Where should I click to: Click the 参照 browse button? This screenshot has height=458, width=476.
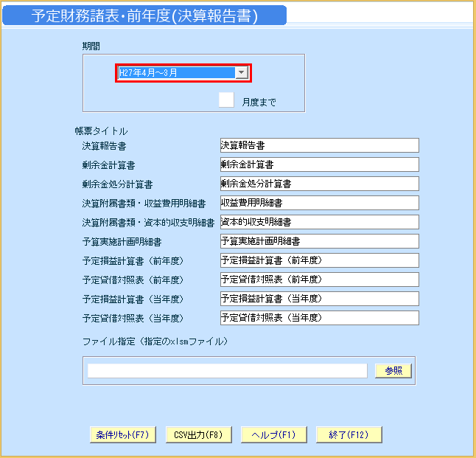pos(393,371)
